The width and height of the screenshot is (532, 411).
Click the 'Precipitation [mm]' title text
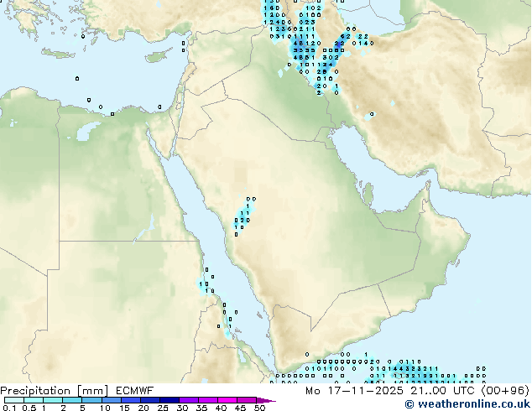[x=55, y=391]
